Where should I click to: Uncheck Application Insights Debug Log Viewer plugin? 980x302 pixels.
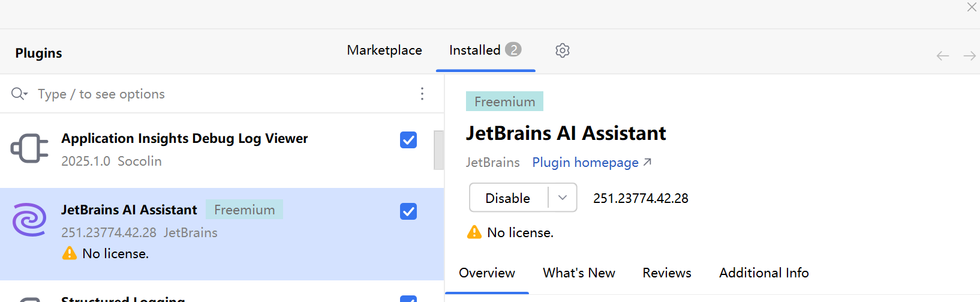408,140
